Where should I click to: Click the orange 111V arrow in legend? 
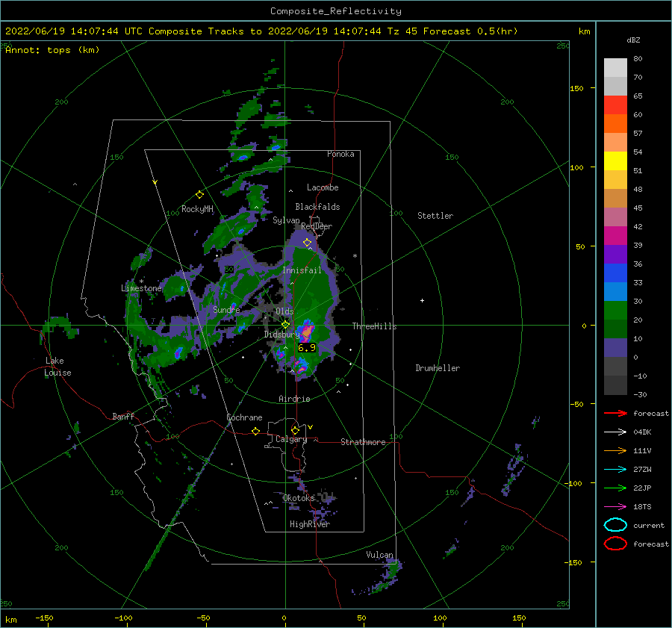tap(615, 450)
